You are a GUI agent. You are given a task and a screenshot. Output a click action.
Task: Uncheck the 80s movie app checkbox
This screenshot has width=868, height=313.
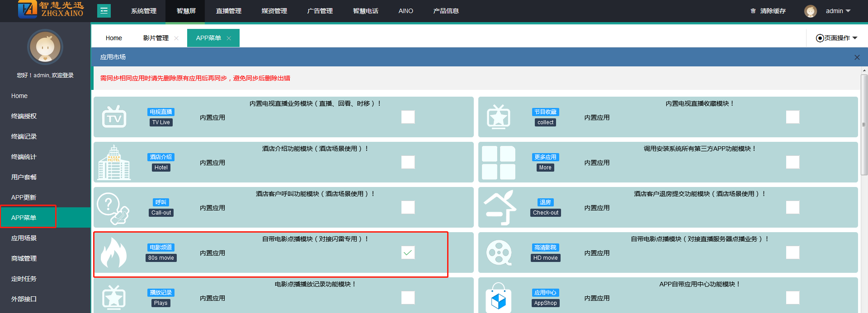click(x=408, y=252)
